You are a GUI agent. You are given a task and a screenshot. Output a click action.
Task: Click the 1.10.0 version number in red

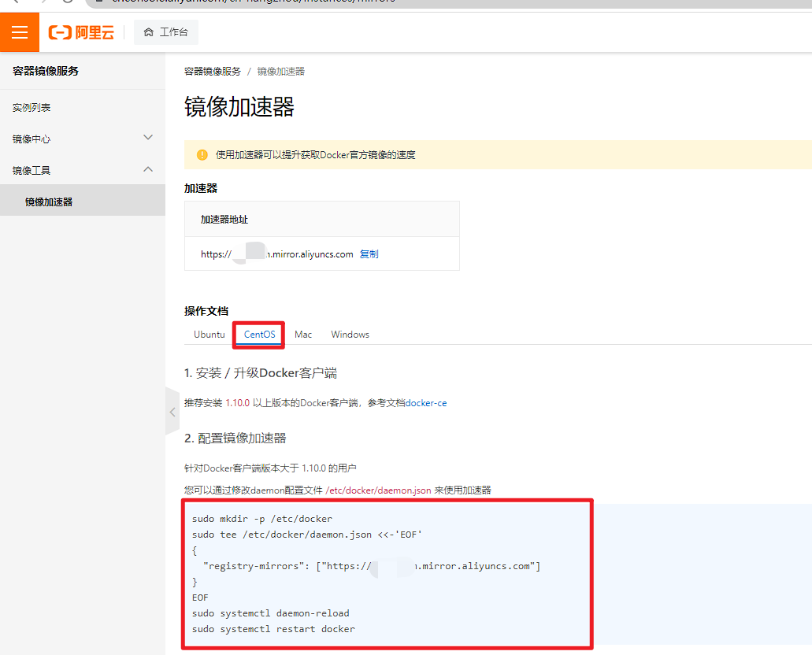tap(237, 403)
